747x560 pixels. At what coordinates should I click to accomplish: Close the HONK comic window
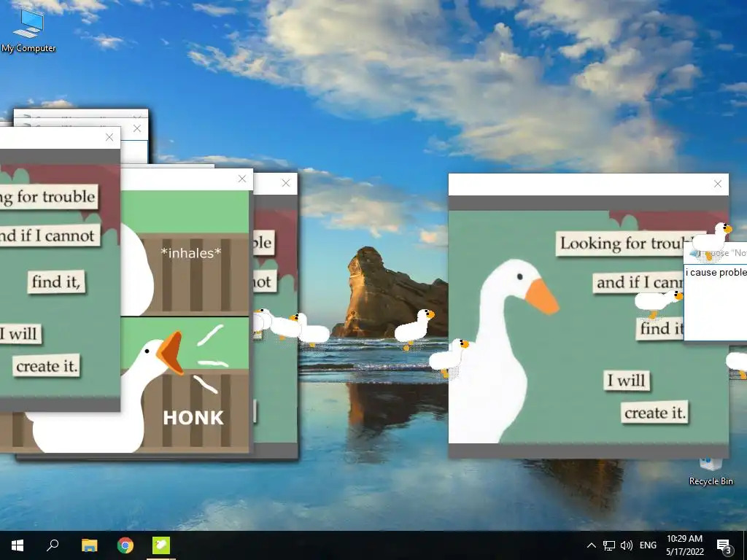(x=242, y=179)
